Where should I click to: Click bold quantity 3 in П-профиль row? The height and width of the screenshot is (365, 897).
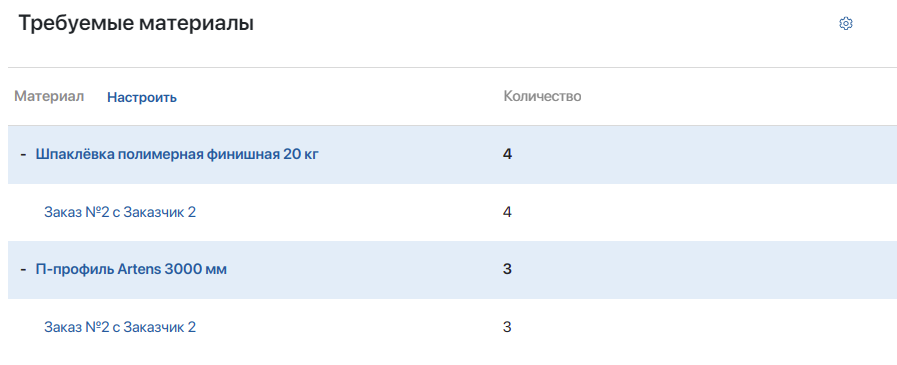507,269
